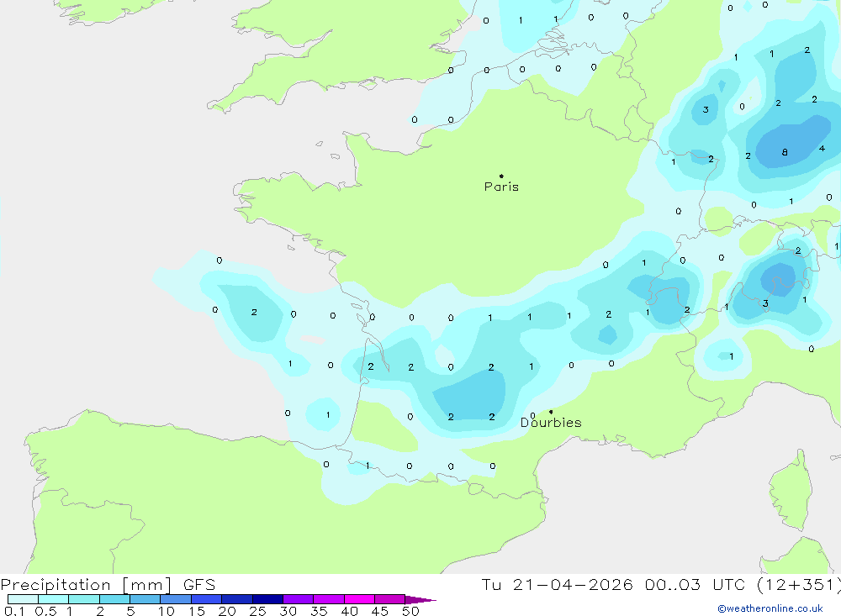The image size is (841, 616).
Task: Click the legend value '25'
Action: pos(257,611)
